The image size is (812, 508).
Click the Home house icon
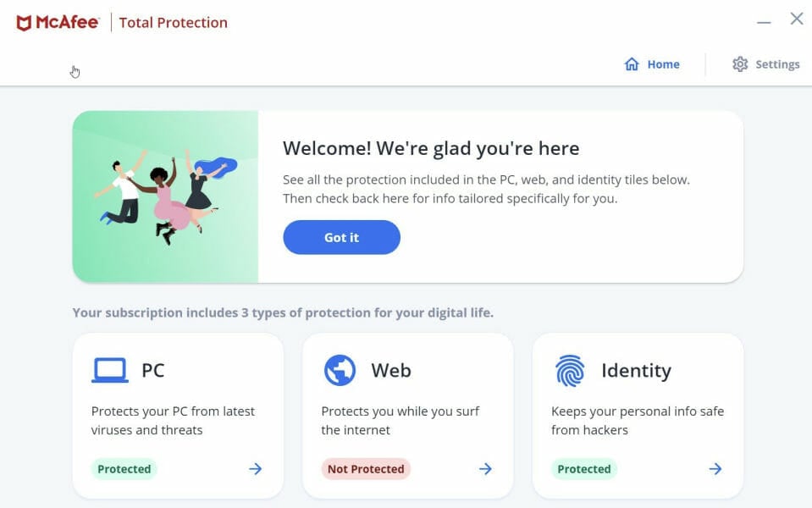632,64
